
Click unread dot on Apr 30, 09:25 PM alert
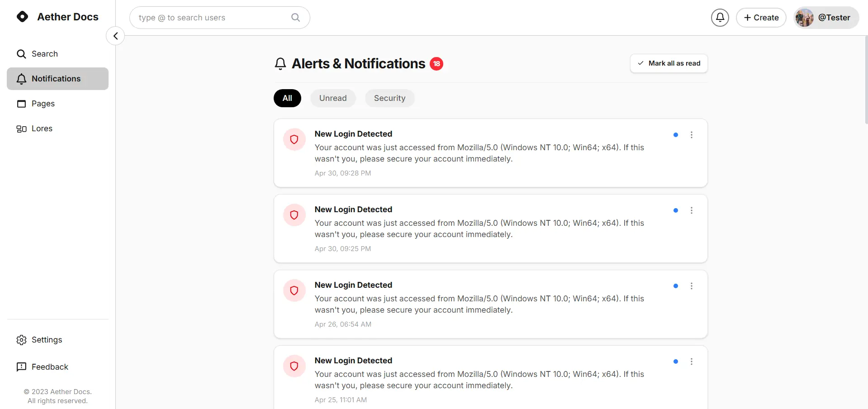click(676, 210)
